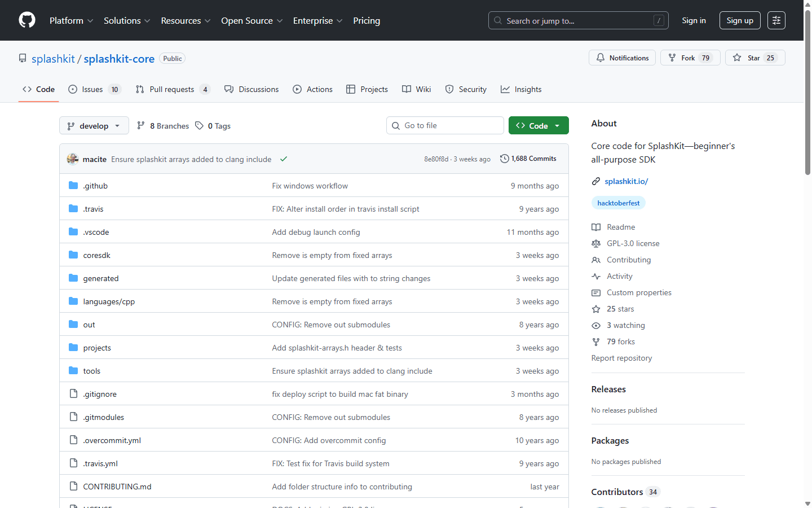812x508 pixels.
Task: Click the Activity pulse icon
Action: [x=596, y=276]
